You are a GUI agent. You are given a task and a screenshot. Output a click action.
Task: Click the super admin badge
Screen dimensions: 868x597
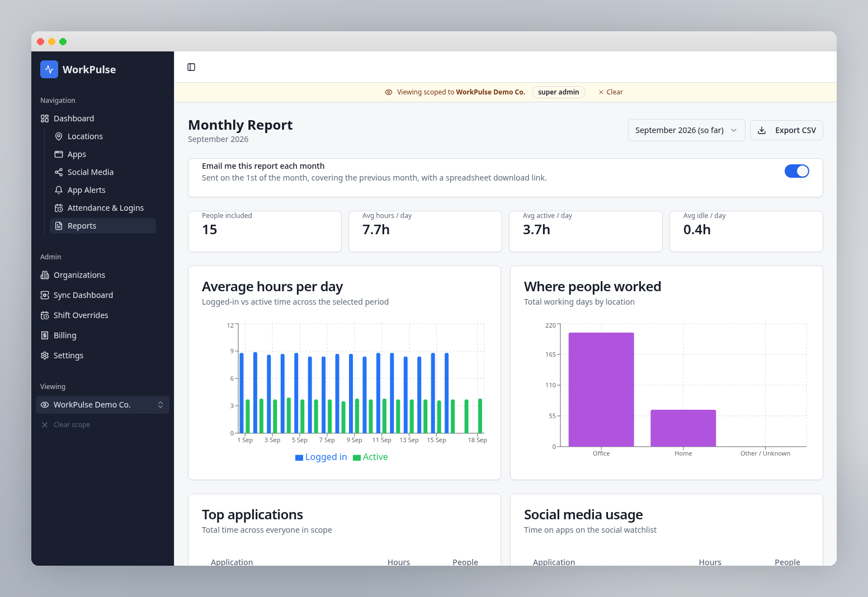[x=558, y=92]
